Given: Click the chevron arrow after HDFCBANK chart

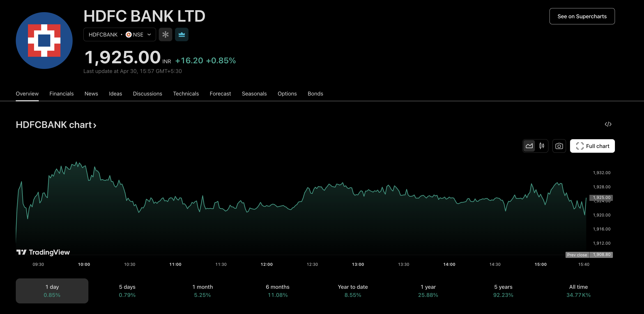Looking at the screenshot, I should click(x=95, y=125).
